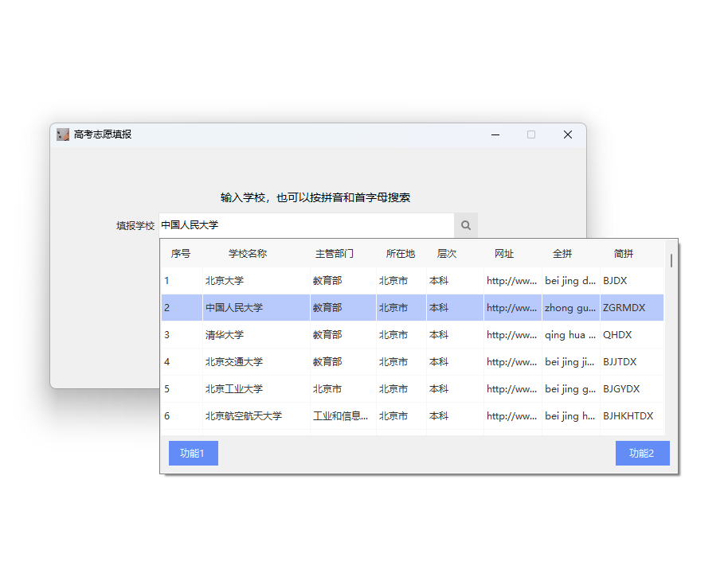Screen dimensions: 728x569
Task: Click the 全拼 column header
Action: tap(562, 254)
